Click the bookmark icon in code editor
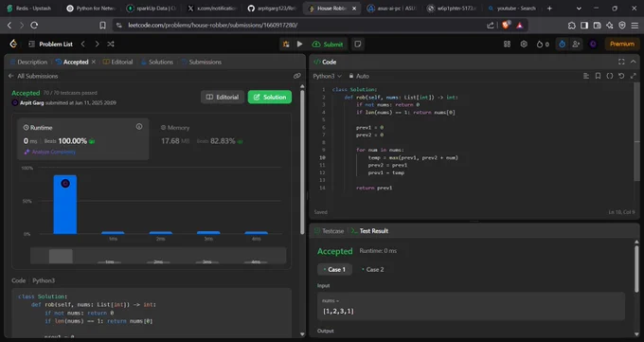Screen dimensions: 644x342 [598, 76]
